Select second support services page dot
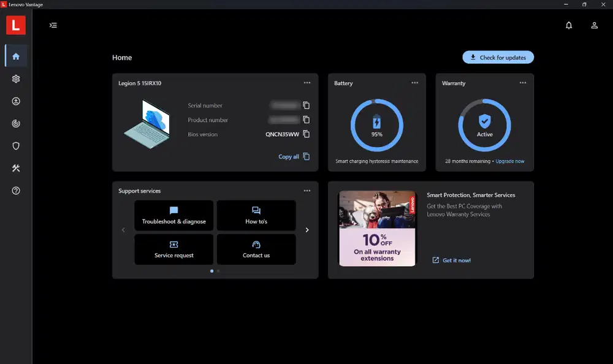The height and width of the screenshot is (364, 613). click(218, 271)
